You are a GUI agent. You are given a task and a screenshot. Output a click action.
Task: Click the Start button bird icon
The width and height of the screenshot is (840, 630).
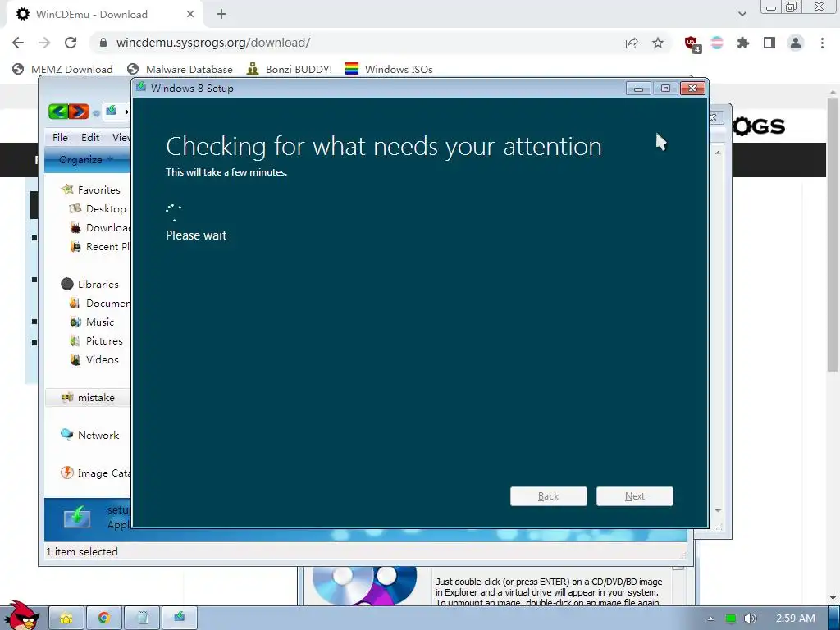[x=21, y=616]
